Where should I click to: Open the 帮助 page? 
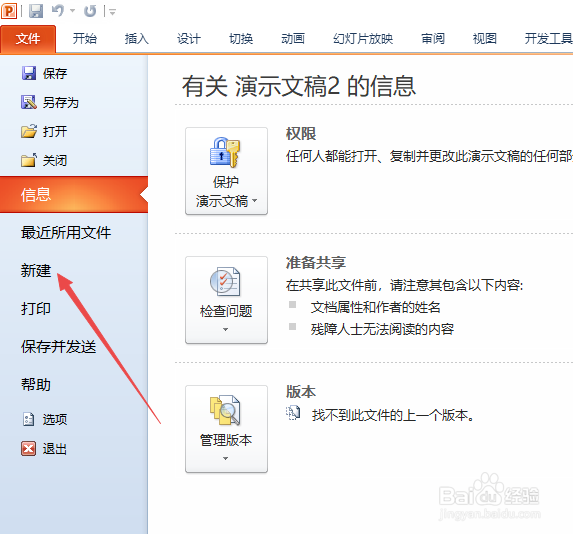point(36,385)
